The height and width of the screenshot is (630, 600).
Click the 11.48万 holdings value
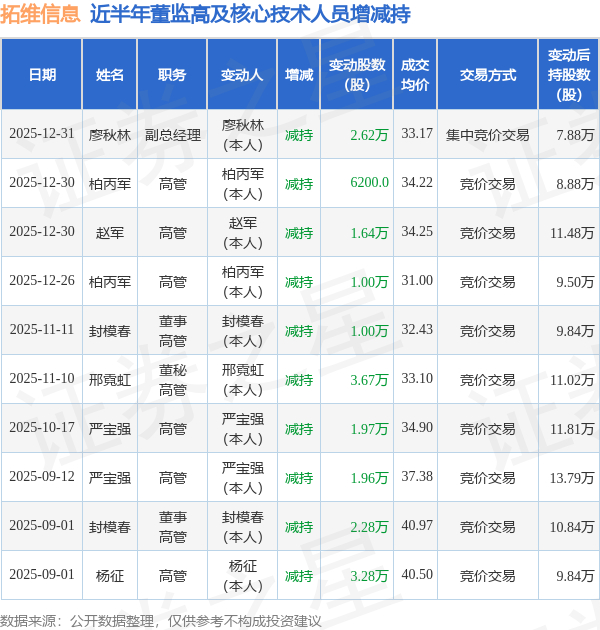(572, 233)
